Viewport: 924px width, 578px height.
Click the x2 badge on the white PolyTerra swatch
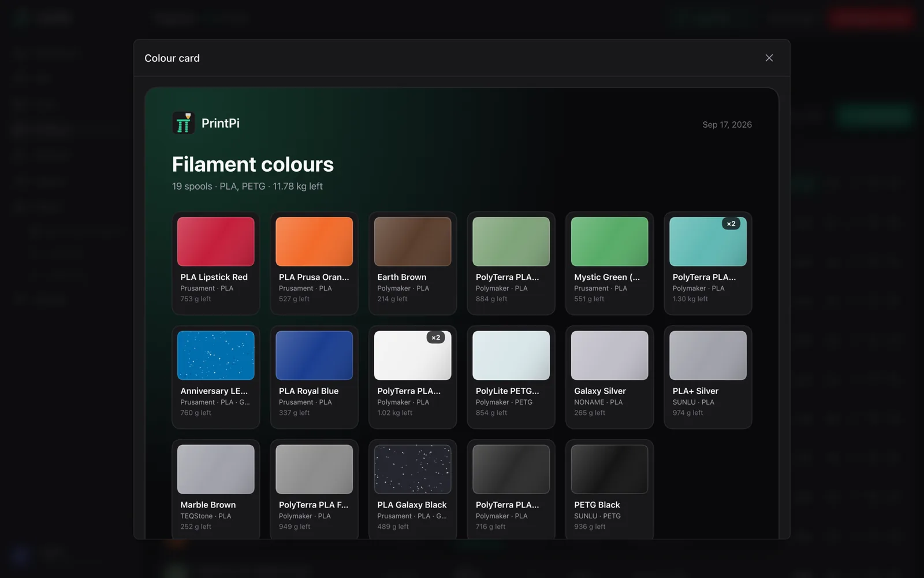coord(435,338)
